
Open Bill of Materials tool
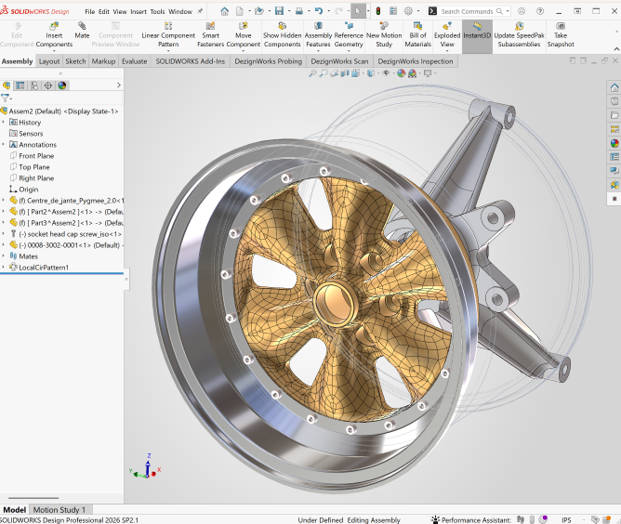417,35
